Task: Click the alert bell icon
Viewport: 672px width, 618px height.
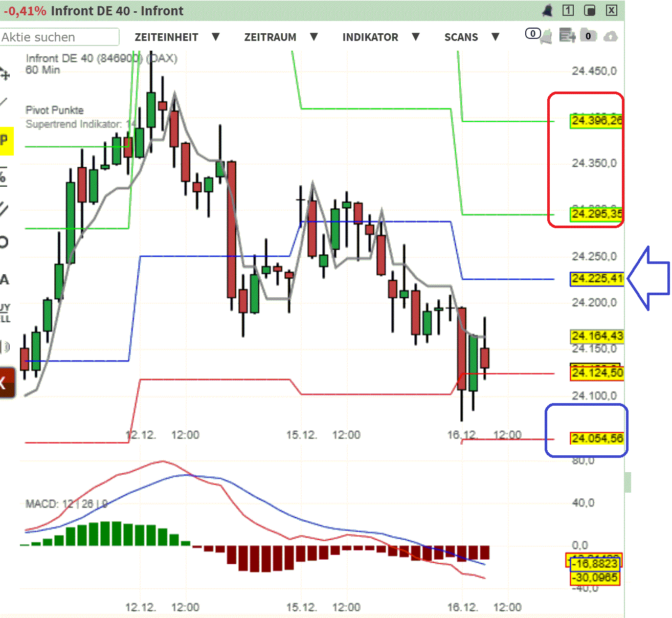Action: tap(547, 10)
